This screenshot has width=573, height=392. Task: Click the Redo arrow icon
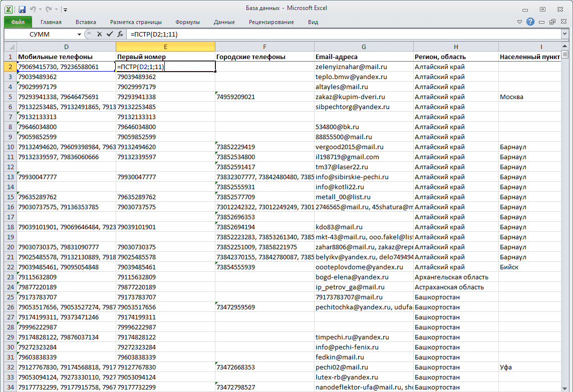point(49,9)
